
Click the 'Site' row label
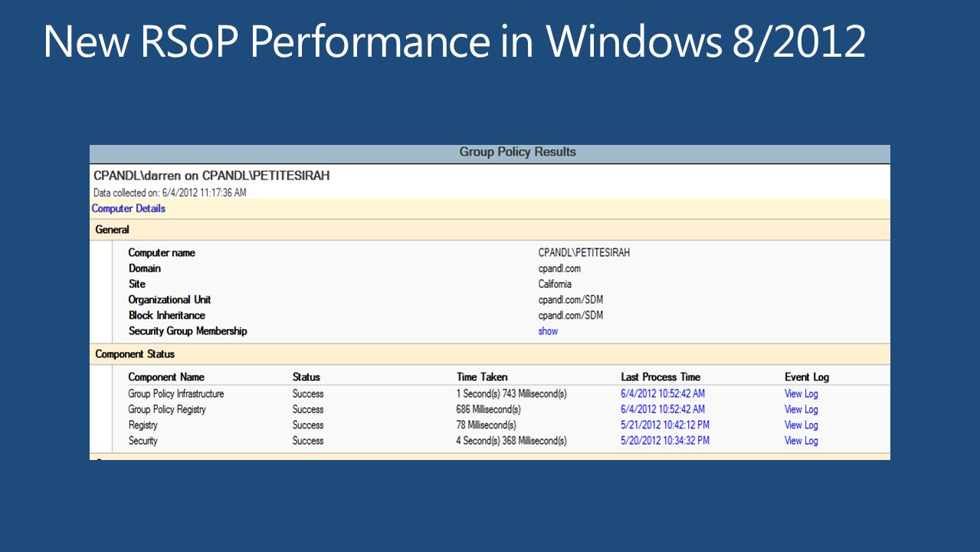(x=137, y=284)
